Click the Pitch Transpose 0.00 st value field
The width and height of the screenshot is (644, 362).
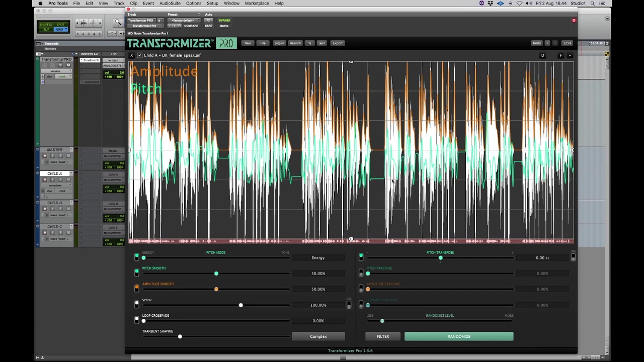click(542, 258)
